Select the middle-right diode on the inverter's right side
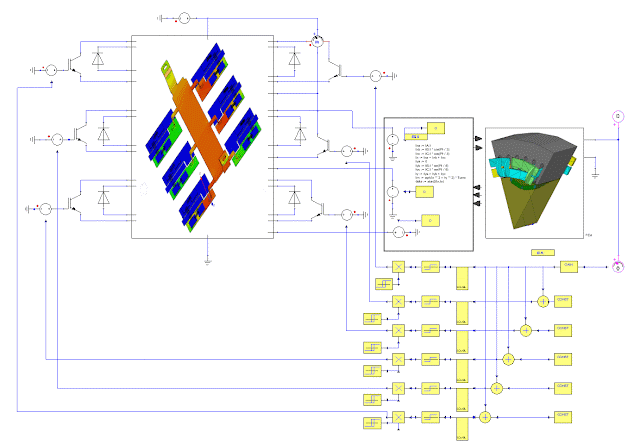Screen dimensions: 640x445 300,134
